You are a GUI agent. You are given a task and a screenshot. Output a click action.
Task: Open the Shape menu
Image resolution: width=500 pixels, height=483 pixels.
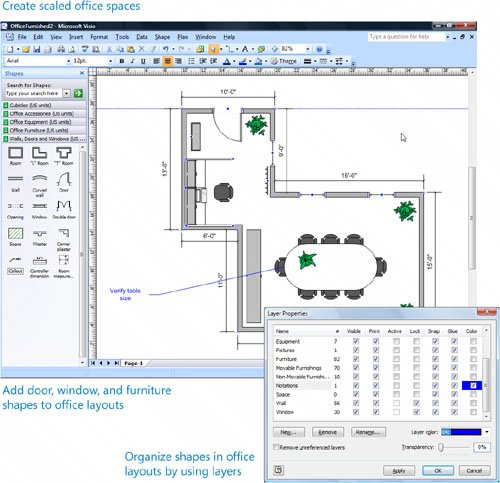[x=162, y=37]
